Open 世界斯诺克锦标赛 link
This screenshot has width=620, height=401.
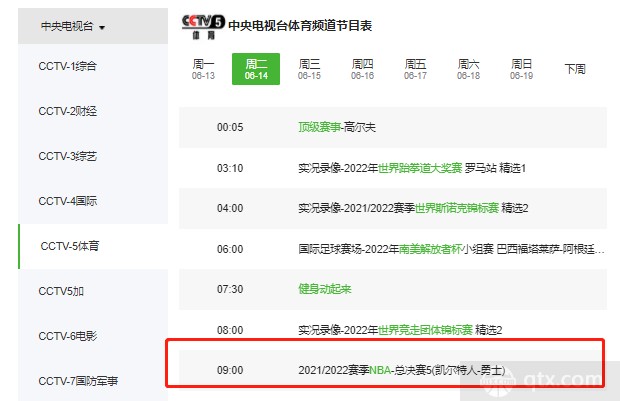coord(457,208)
